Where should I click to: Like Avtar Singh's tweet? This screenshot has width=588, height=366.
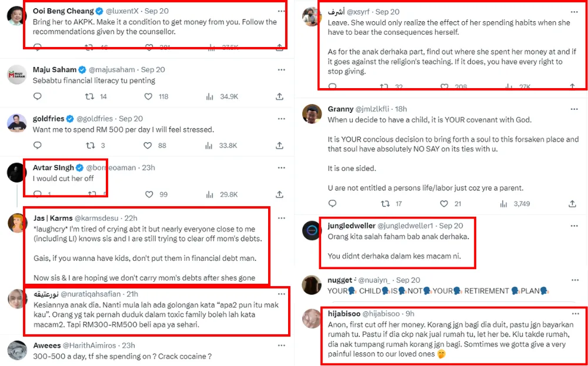point(148,194)
